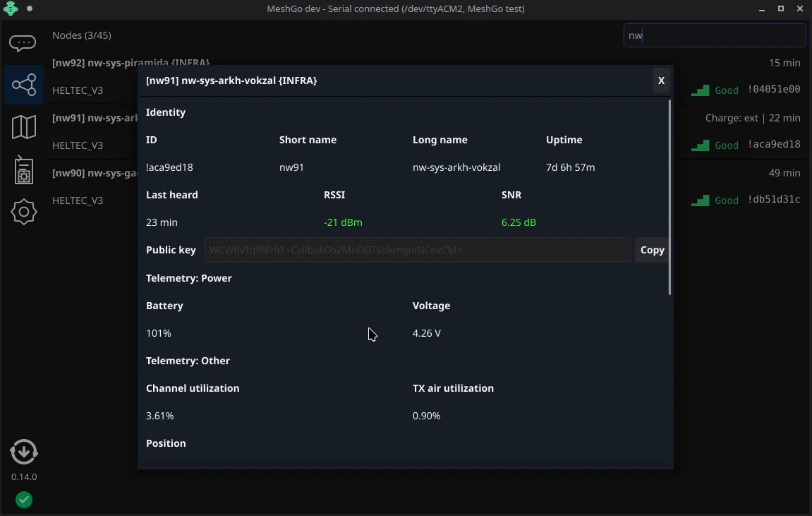Click node ID !aca9ed18 in background list
Viewport: 812px width, 516px height.
coord(774,144)
